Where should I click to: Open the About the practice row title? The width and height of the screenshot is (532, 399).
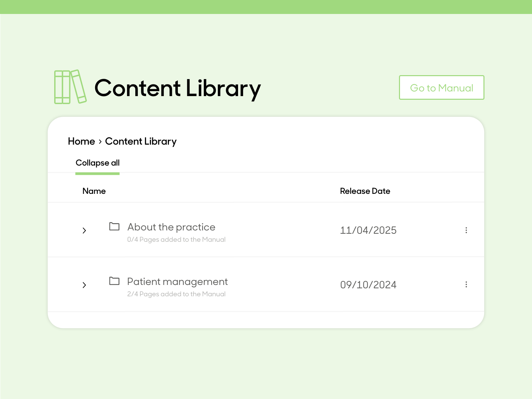tap(171, 227)
